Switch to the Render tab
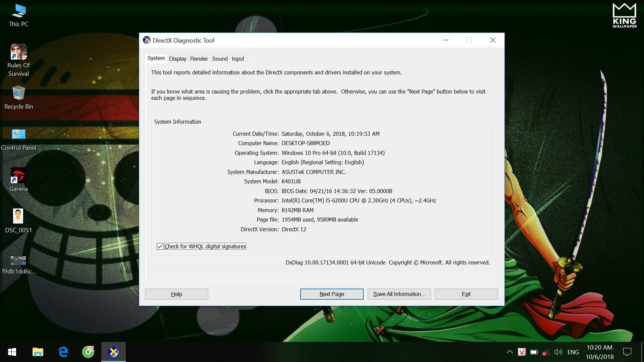Viewport: 644px width, 362px height. 199,59
